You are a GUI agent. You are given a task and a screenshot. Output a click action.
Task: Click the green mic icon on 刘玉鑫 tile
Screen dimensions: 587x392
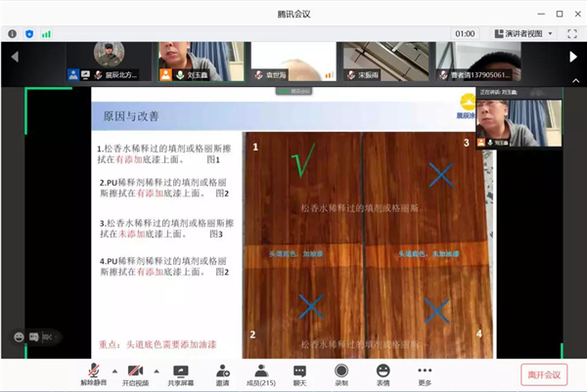pyautogui.click(x=180, y=75)
